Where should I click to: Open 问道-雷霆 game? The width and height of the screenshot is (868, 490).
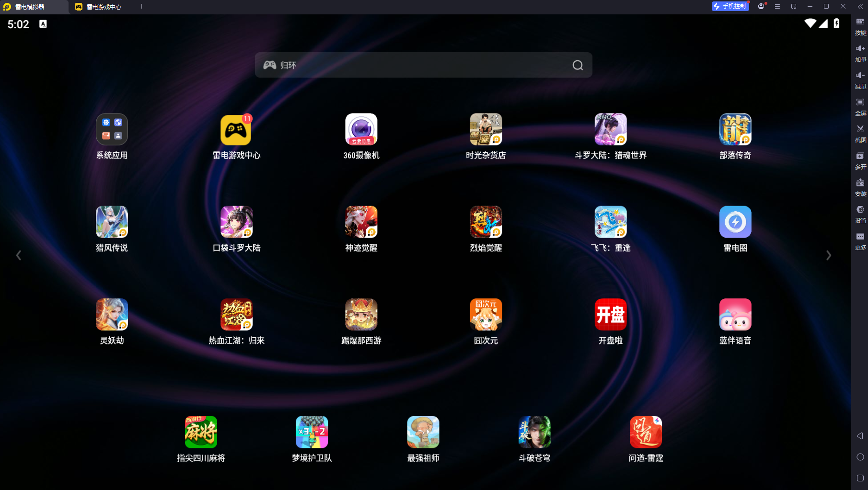click(x=646, y=432)
